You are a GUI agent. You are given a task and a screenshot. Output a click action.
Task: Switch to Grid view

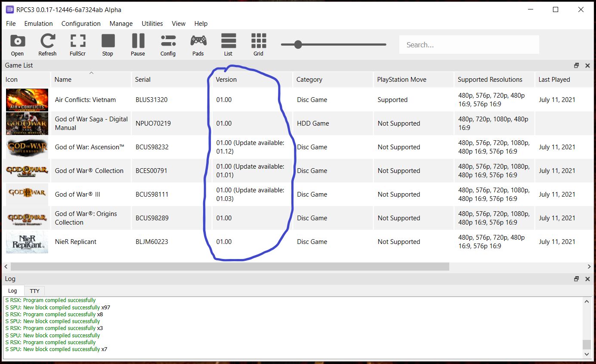[258, 45]
